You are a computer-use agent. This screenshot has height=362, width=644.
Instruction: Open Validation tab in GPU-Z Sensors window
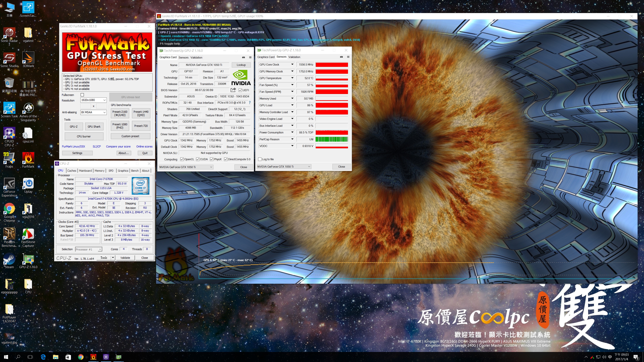(294, 57)
